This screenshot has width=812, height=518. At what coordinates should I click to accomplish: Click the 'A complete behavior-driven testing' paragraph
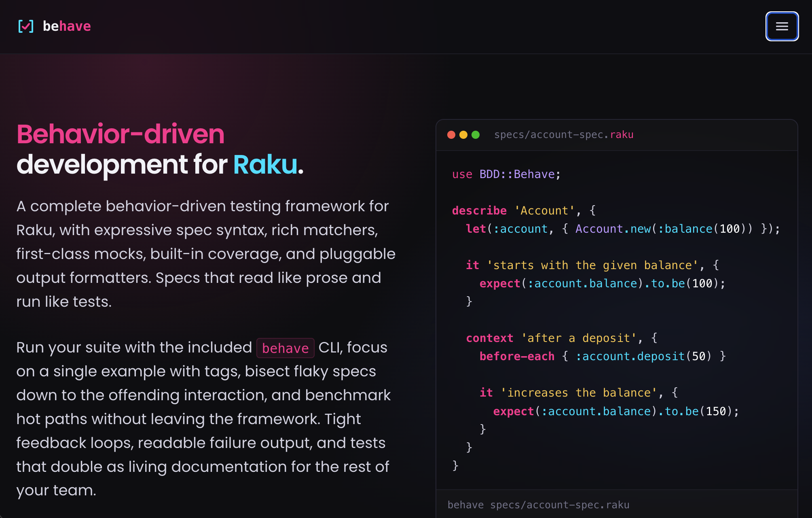pyautogui.click(x=206, y=254)
